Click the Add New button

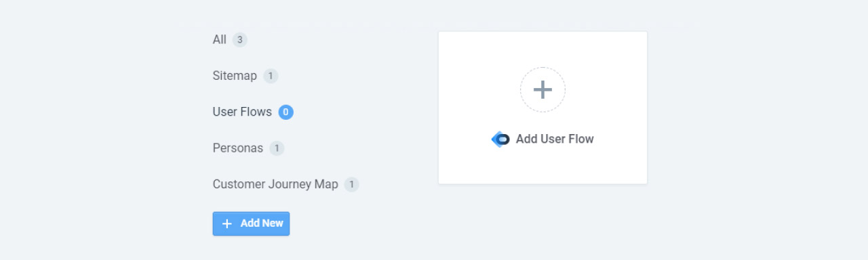(251, 223)
